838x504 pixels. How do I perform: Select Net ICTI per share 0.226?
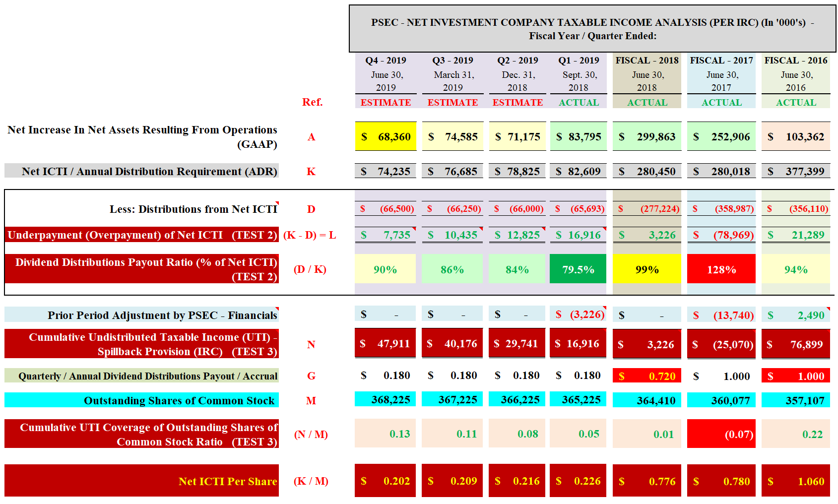click(579, 481)
